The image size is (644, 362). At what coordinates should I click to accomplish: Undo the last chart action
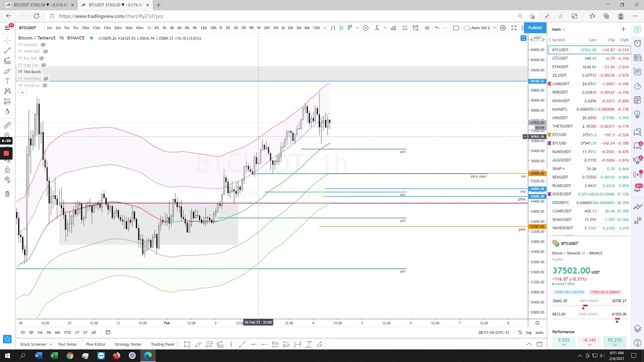[x=437, y=28]
